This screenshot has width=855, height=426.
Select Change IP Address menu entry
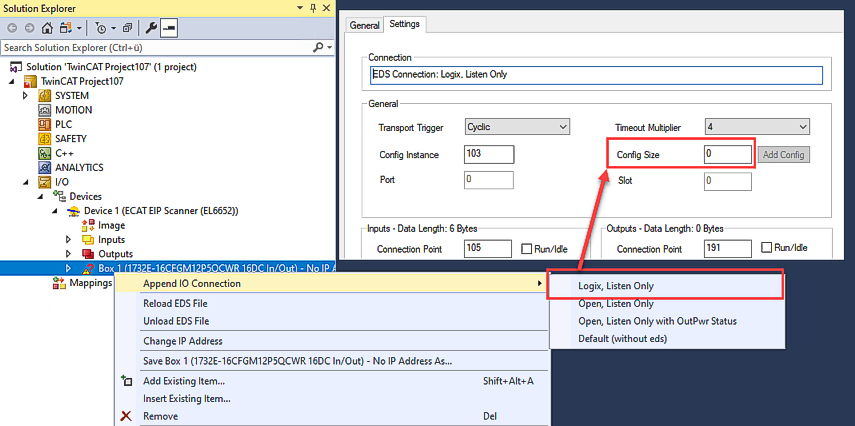click(x=332, y=341)
